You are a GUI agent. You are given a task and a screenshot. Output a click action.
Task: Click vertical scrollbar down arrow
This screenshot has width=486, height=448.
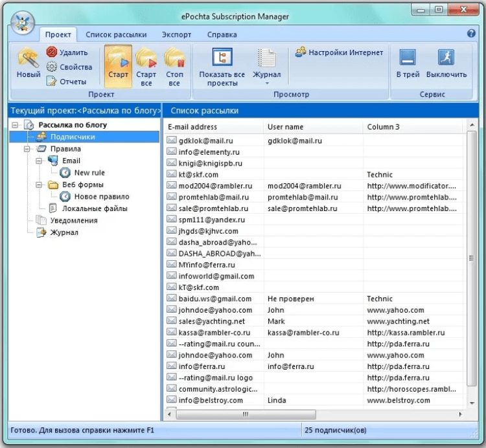(x=472, y=403)
